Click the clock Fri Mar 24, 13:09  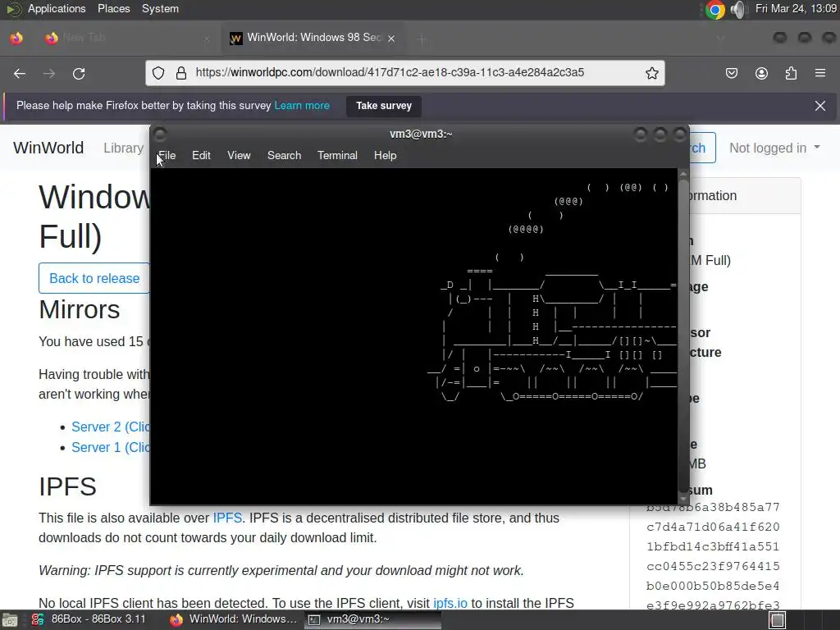796,8
